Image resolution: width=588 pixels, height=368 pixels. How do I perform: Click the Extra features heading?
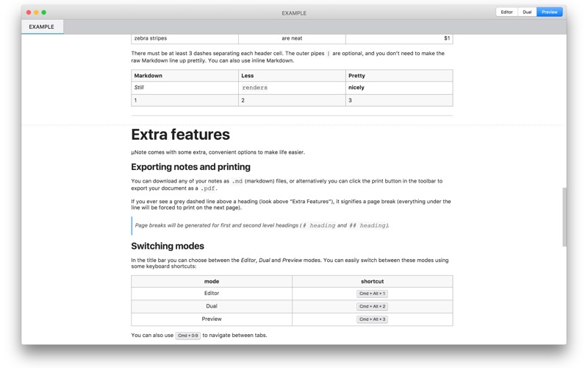(x=180, y=135)
